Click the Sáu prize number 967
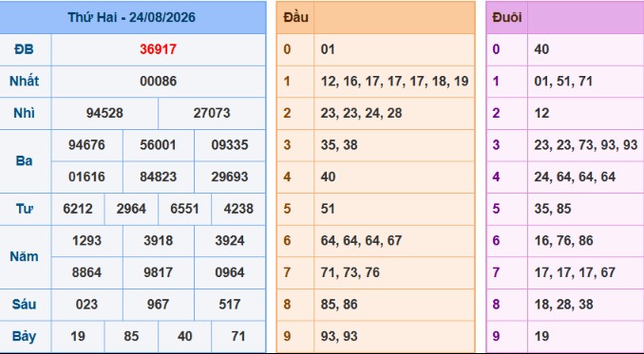This screenshot has width=644, height=354. (158, 305)
